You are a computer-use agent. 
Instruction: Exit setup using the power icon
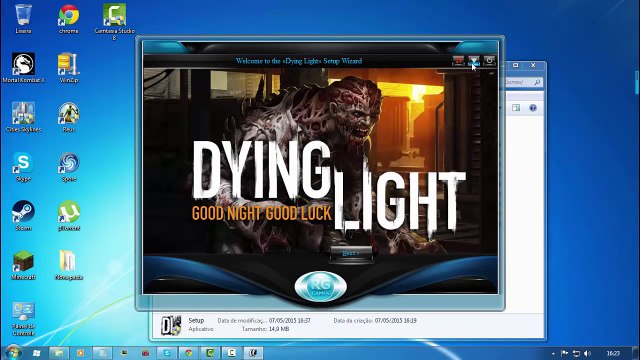[489, 61]
